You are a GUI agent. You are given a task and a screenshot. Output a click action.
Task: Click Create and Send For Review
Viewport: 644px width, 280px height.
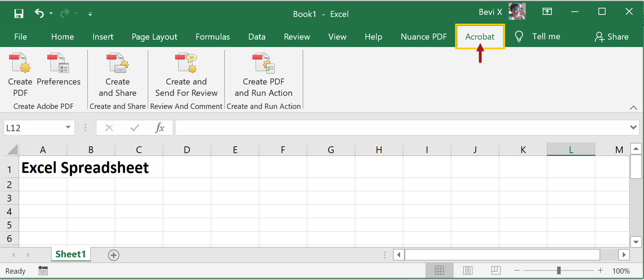[186, 75]
